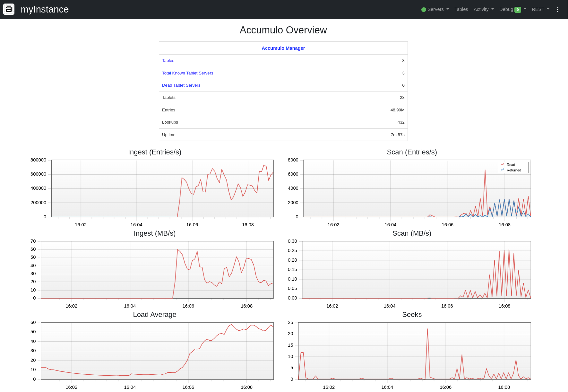The width and height of the screenshot is (568, 392).
Task: Click the Accumulo logo icon in navbar
Action: (x=9, y=9)
